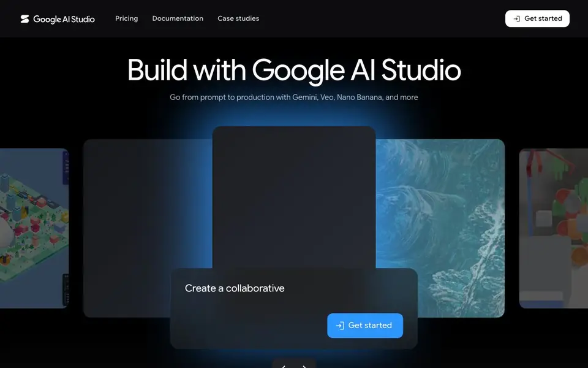This screenshot has width=588, height=368.
Task: Select the teal ocean texture carousel card
Action: 440,228
